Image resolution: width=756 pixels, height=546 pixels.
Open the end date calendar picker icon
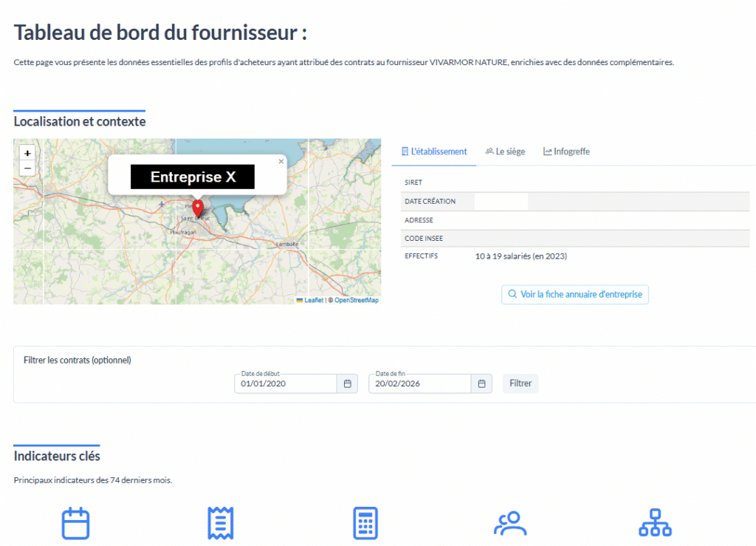tap(481, 383)
